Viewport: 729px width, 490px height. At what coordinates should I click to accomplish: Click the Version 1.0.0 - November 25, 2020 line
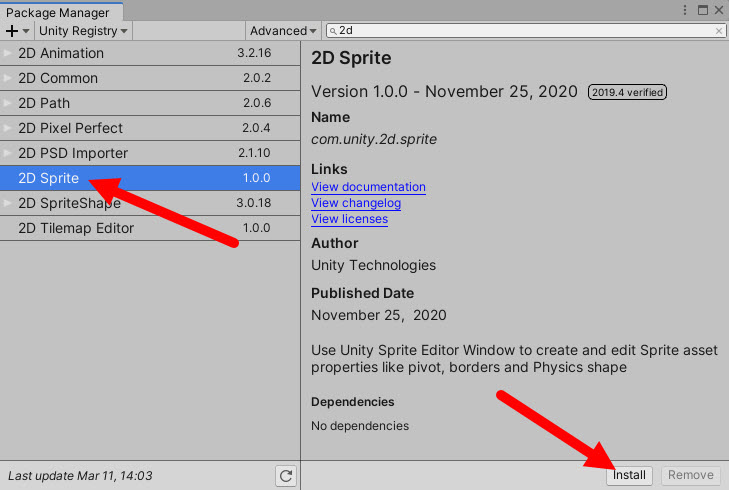click(x=444, y=92)
